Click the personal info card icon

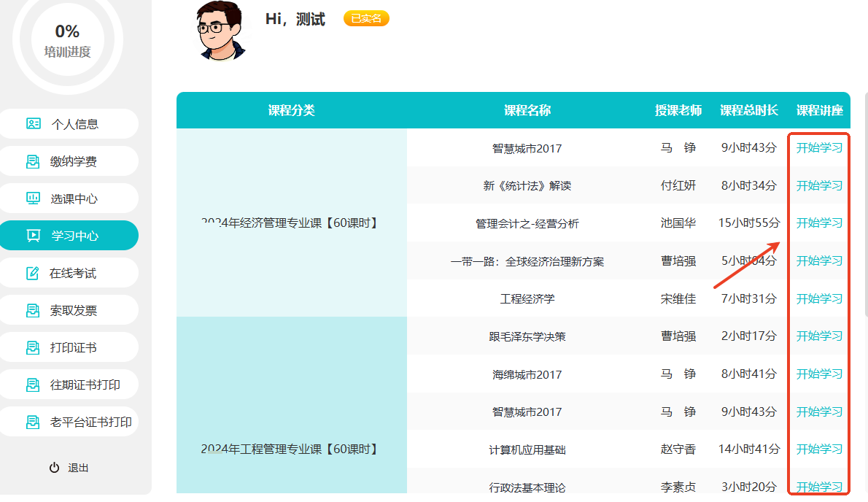click(34, 124)
